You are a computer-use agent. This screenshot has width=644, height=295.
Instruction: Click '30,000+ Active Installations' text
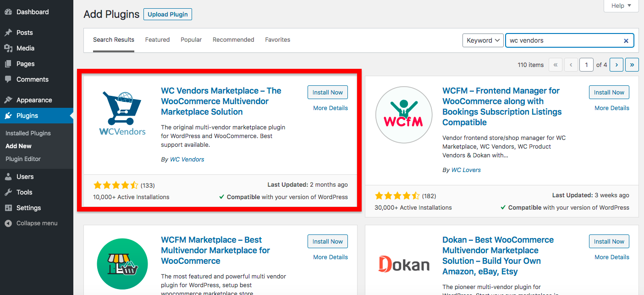(x=413, y=207)
